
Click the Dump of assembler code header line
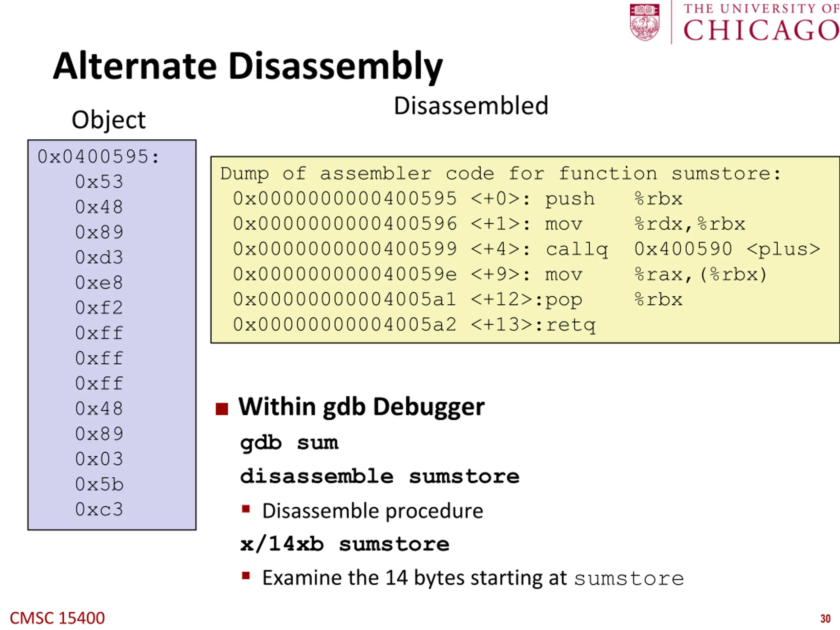(501, 174)
